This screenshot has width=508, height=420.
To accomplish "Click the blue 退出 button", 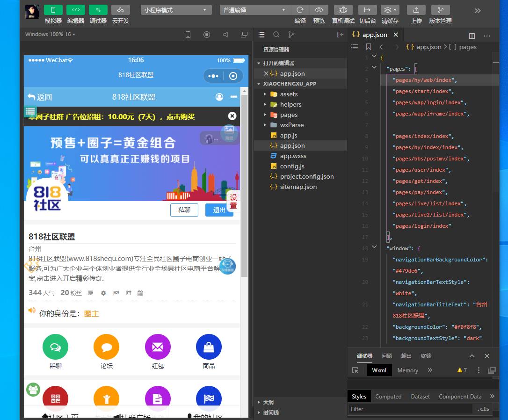I will click(219, 210).
